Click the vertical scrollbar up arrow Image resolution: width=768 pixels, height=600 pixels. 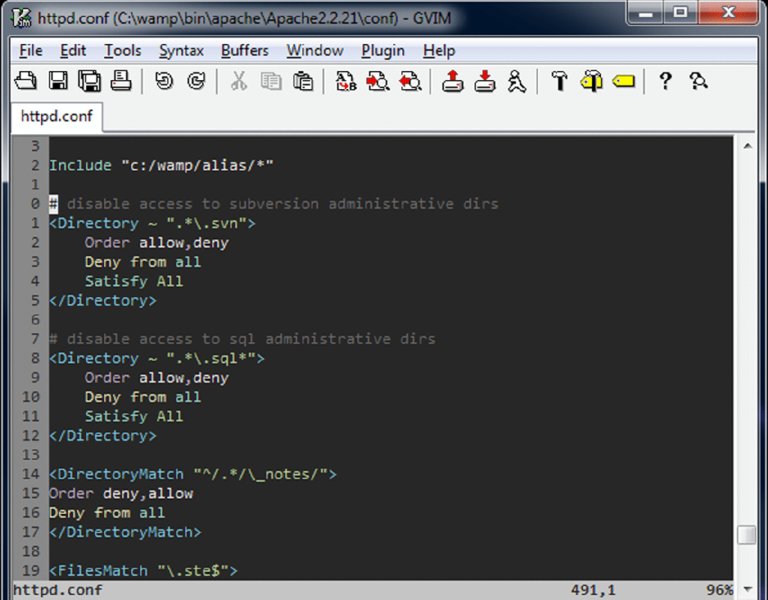click(x=747, y=146)
